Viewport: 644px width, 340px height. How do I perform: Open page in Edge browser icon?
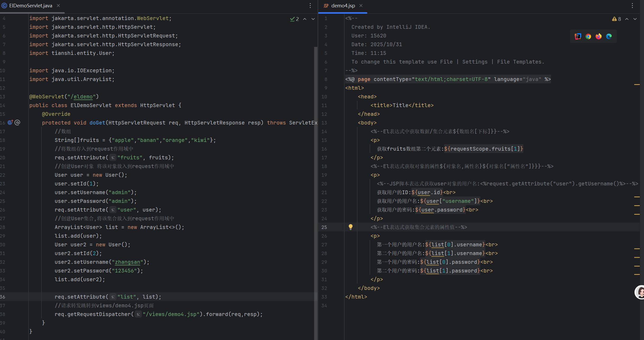click(x=609, y=36)
